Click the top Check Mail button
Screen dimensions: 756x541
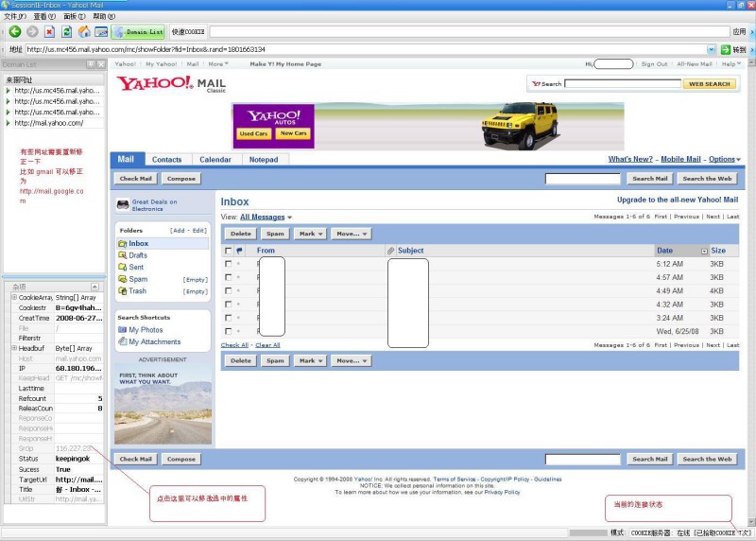pos(135,179)
